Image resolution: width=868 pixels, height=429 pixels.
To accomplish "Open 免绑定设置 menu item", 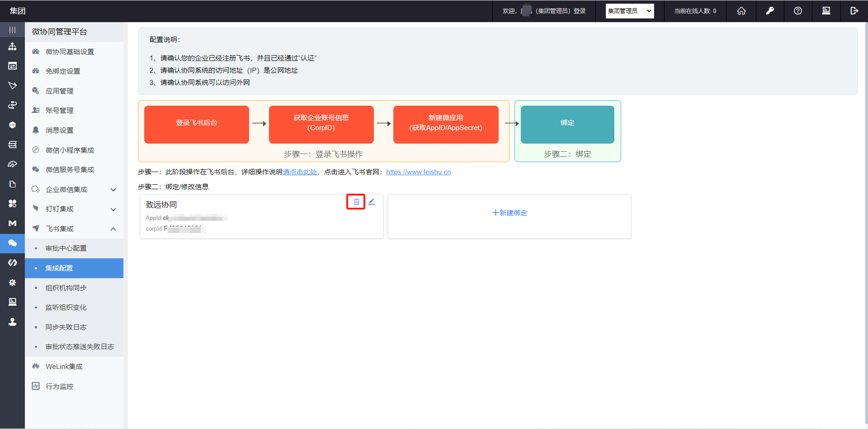I will (74, 71).
